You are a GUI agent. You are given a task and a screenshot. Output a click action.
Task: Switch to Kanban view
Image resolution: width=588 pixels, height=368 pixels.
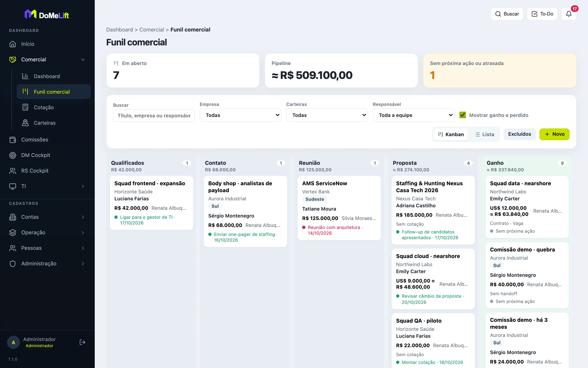[x=451, y=134]
